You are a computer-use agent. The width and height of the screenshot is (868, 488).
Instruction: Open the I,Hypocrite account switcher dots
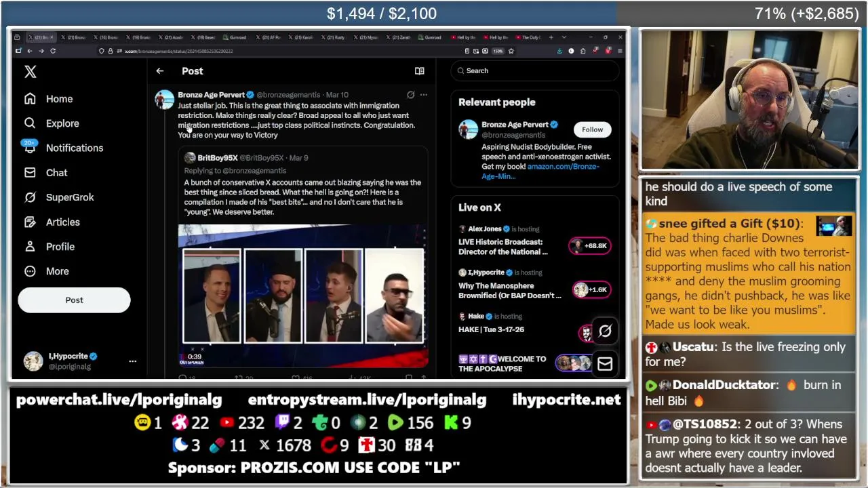[x=133, y=361]
